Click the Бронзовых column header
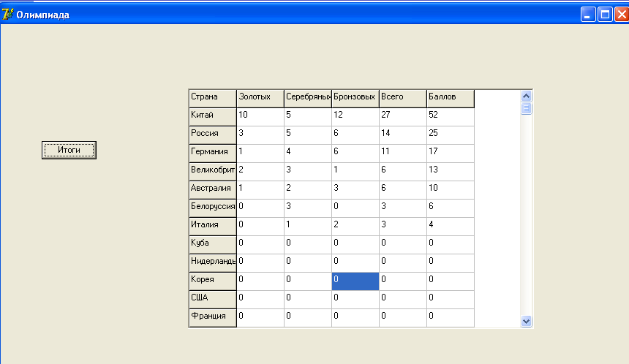Viewport: 629px width, 364px height. pyautogui.click(x=355, y=99)
